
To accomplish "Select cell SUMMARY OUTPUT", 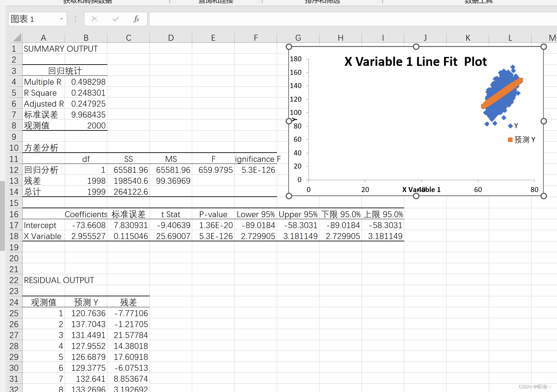I will 43,49.
